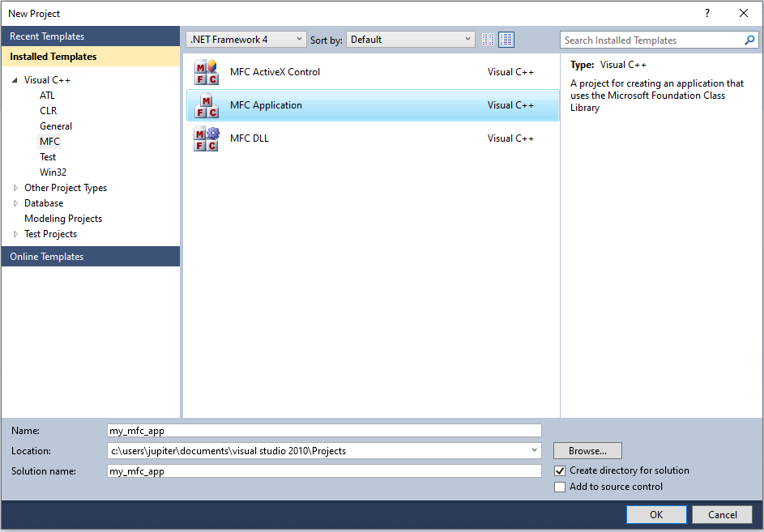Select the MFC Application template icon
This screenshot has width=764, height=532.
click(x=207, y=105)
